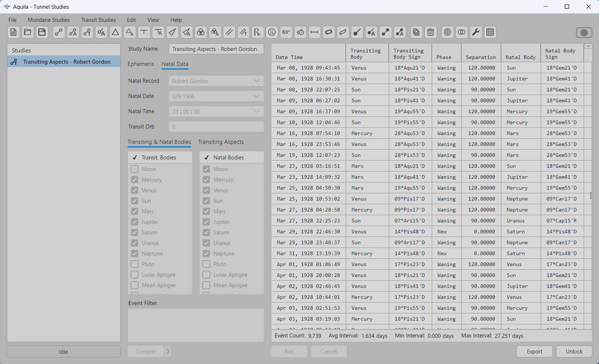Select the plain two-node line tool icon
This screenshot has height=364, width=599.
59,32
